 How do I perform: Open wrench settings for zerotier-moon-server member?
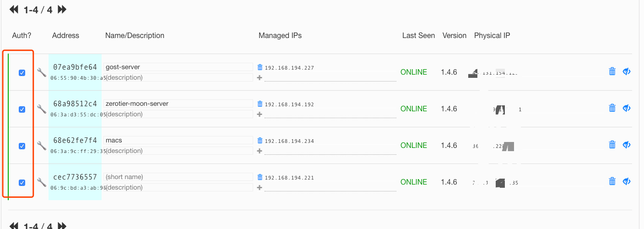click(x=42, y=109)
